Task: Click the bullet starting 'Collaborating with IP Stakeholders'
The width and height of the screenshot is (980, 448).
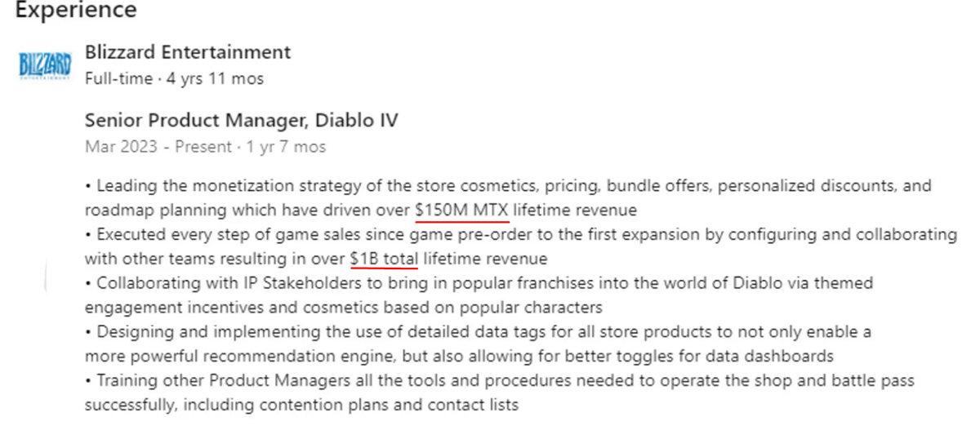Action: click(327, 283)
